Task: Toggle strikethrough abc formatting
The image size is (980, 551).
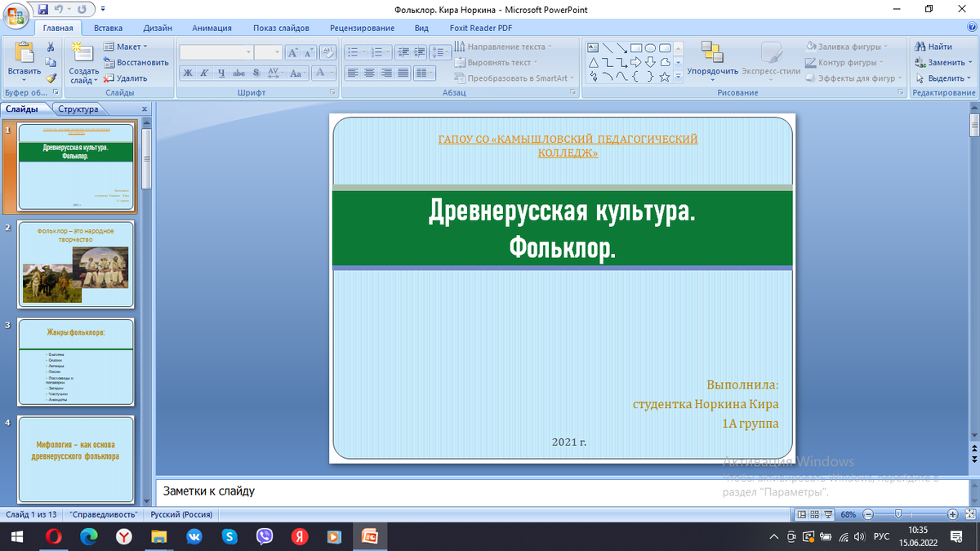Action: click(x=238, y=73)
